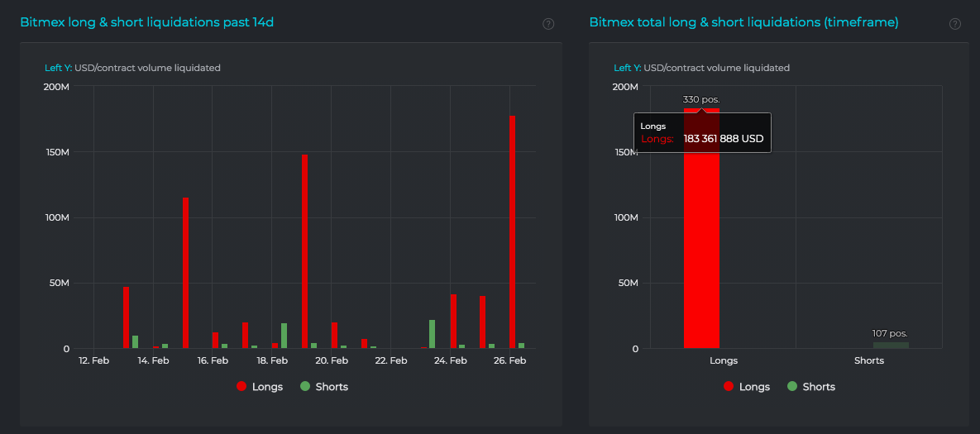Image resolution: width=980 pixels, height=434 pixels.
Task: Click the '20. Feb' x-axis label
Action: point(332,361)
